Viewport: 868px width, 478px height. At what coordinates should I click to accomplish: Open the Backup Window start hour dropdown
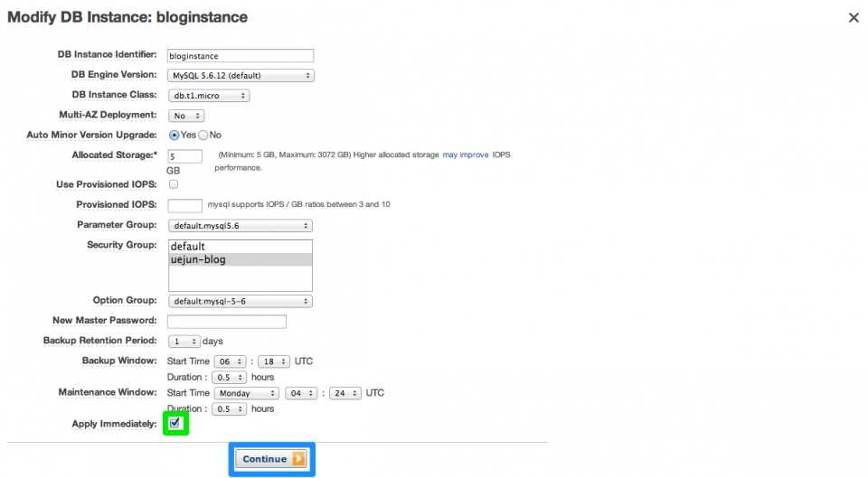point(230,361)
